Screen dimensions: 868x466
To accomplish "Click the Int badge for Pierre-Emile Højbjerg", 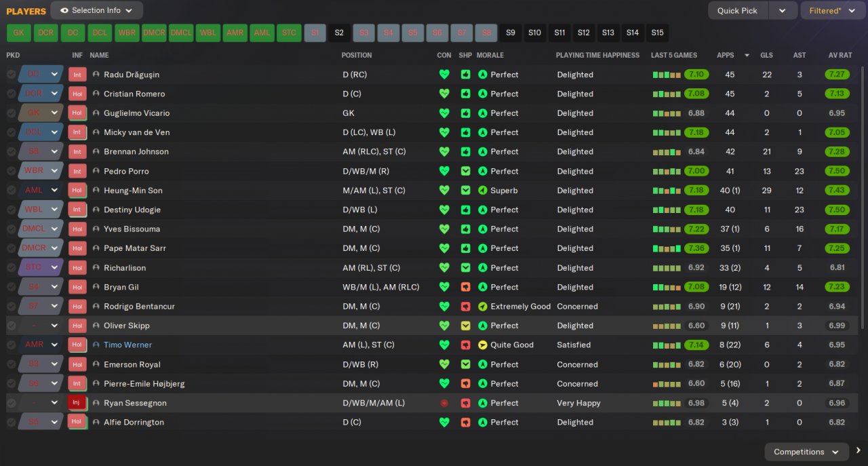I will (x=77, y=383).
